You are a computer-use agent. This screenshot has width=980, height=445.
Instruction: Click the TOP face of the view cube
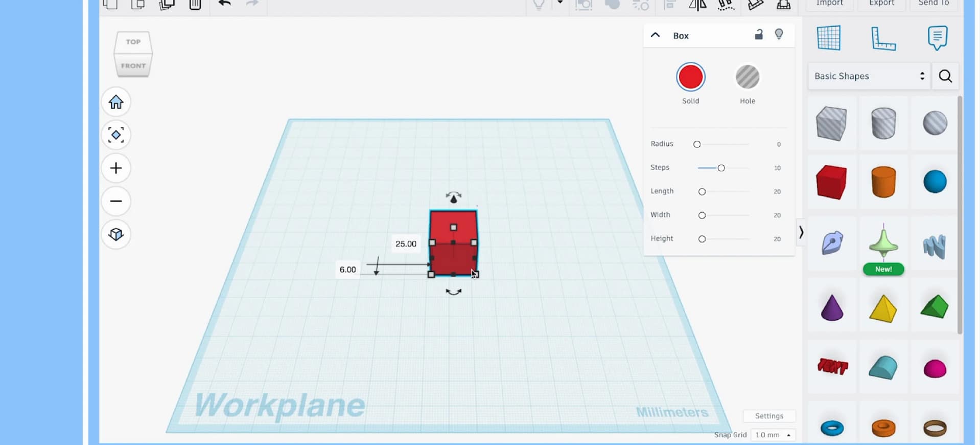(133, 42)
